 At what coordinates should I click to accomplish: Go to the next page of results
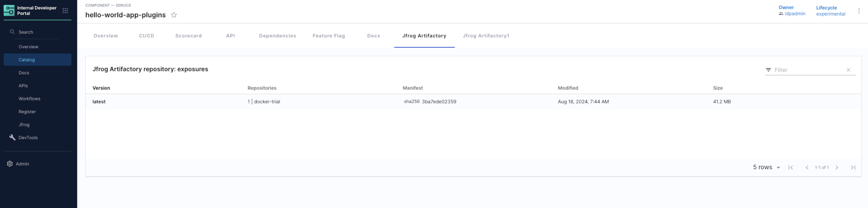(x=837, y=167)
